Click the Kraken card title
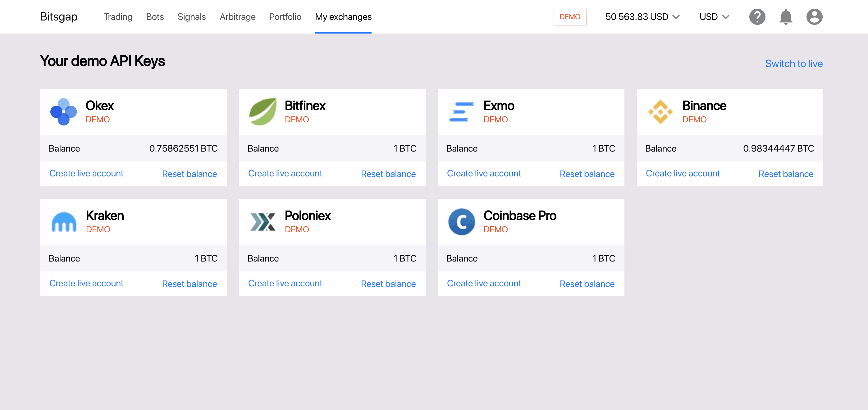Viewport: 868px width, 410px height. tap(105, 216)
